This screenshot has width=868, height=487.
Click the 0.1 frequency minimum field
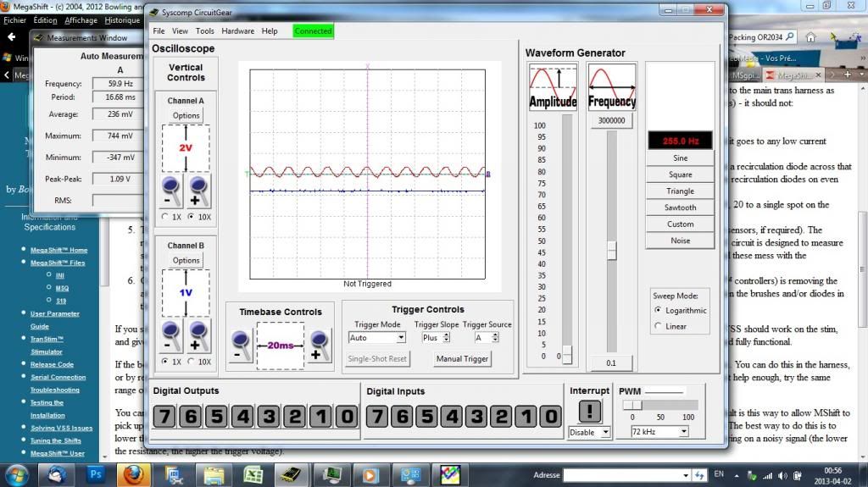(611, 363)
